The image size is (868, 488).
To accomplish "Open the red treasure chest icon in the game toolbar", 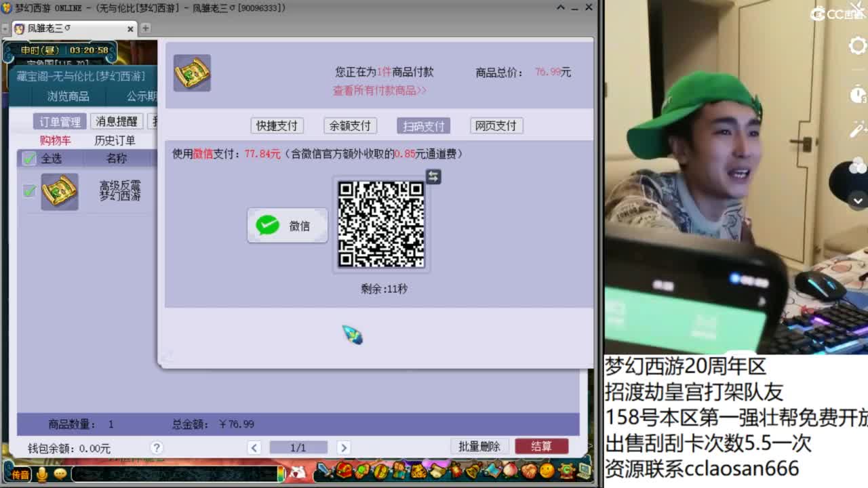I will pyautogui.click(x=344, y=470).
